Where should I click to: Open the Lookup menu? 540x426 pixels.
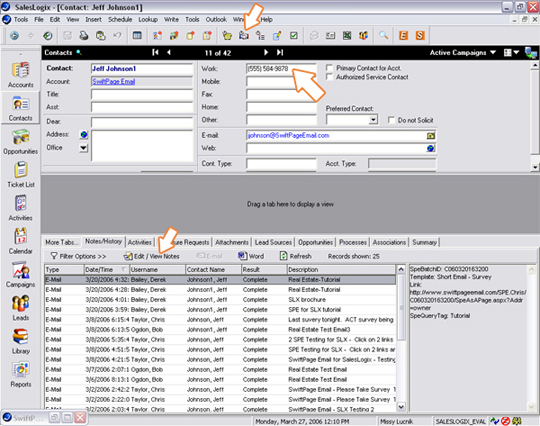pyautogui.click(x=148, y=20)
